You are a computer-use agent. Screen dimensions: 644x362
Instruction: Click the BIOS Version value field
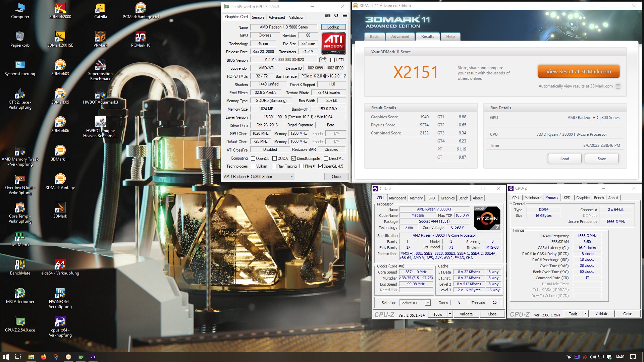pos(284,60)
